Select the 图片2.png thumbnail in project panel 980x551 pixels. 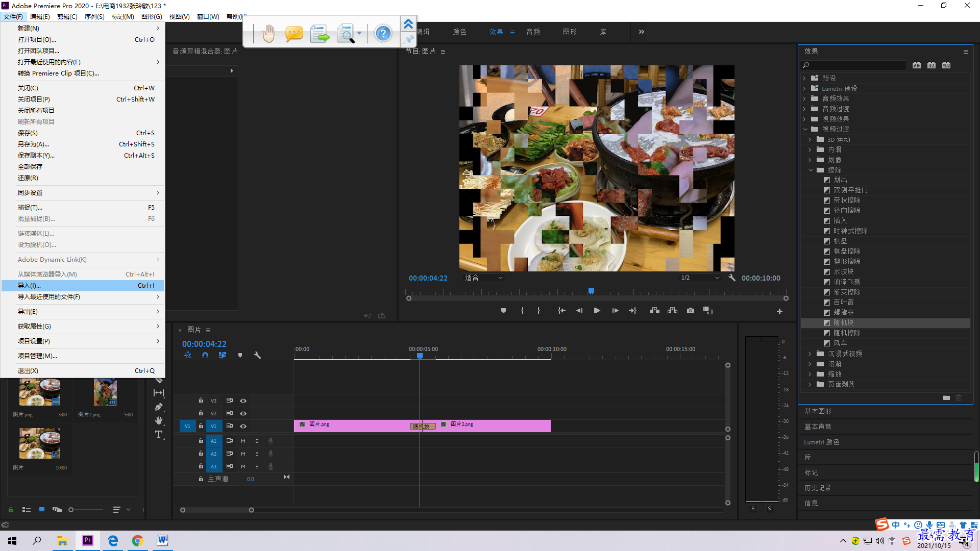click(x=106, y=392)
